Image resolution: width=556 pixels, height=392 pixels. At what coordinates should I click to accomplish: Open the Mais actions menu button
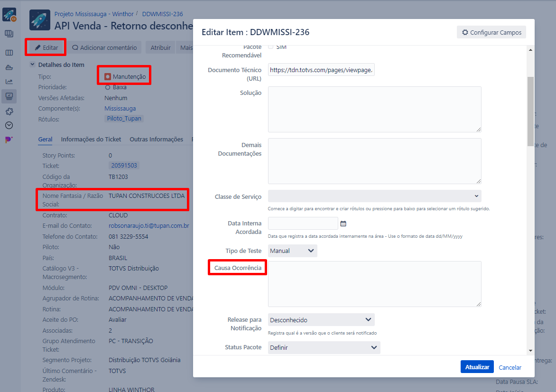[x=185, y=47]
